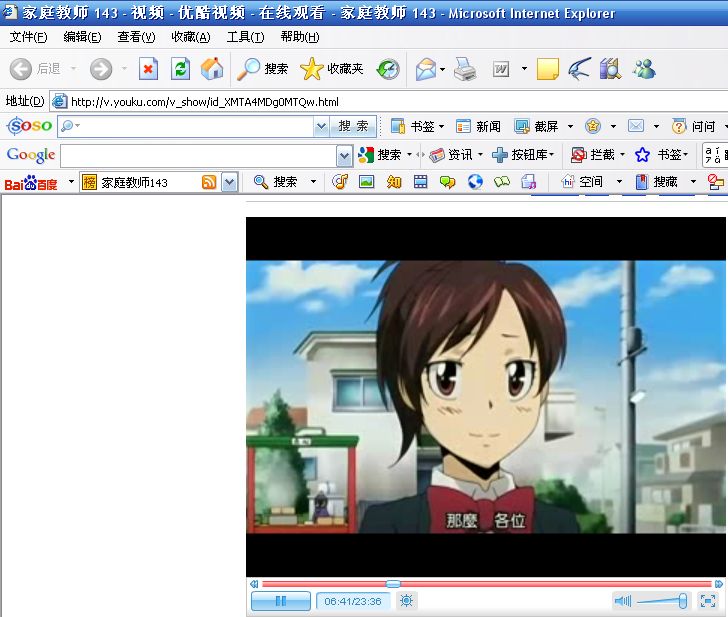Click the Word edit icon

(x=501, y=69)
